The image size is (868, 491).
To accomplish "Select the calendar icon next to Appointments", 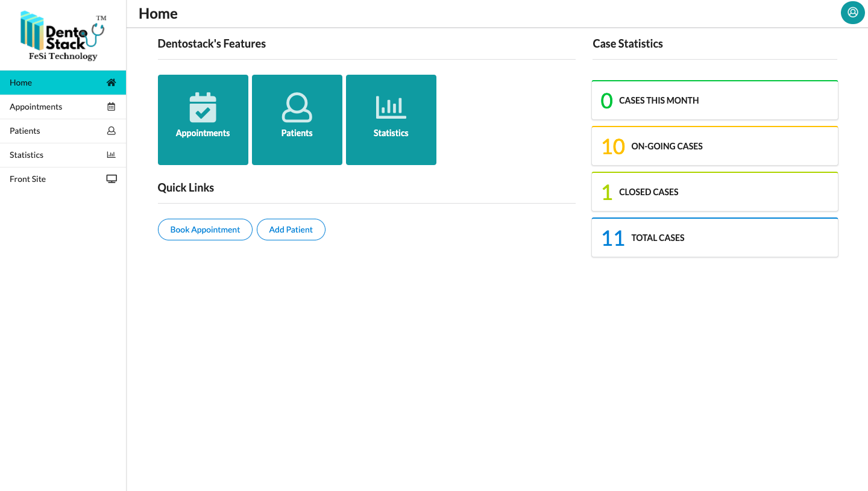I will [x=111, y=106].
